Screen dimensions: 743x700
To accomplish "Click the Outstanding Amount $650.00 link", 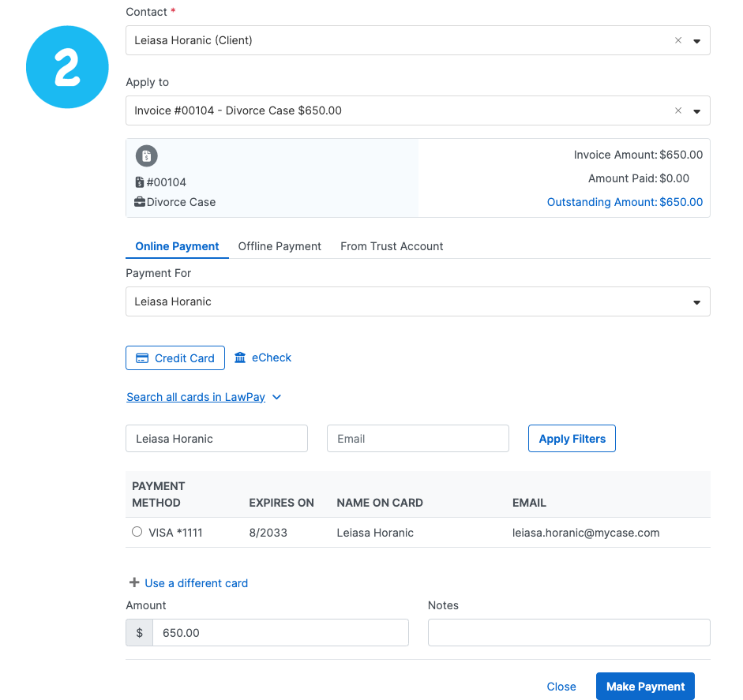I will click(625, 202).
